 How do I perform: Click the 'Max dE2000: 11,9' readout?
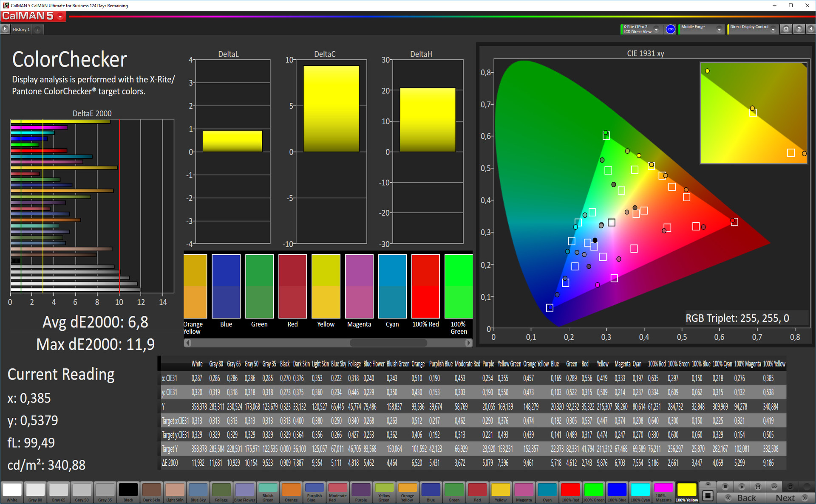click(95, 344)
